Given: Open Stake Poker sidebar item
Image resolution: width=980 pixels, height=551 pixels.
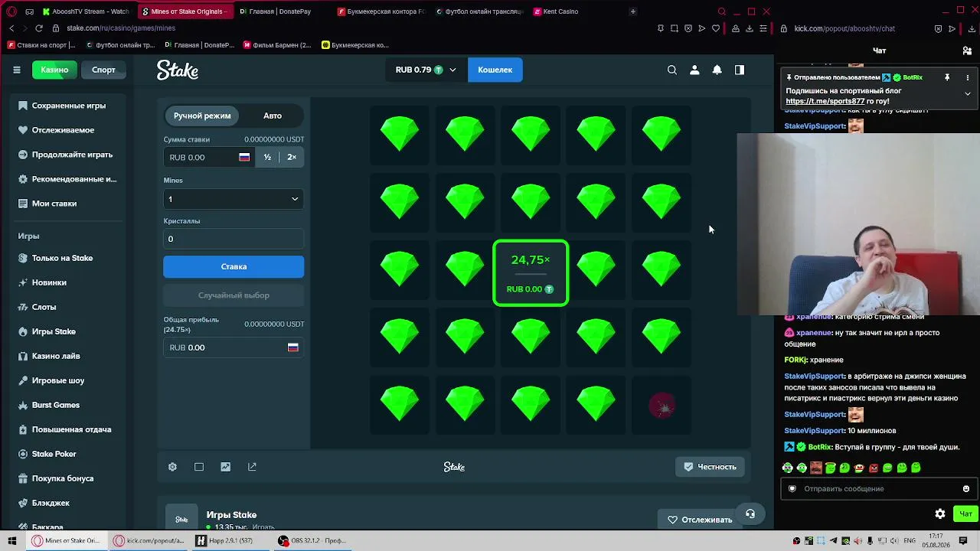Looking at the screenshot, I should click(54, 454).
